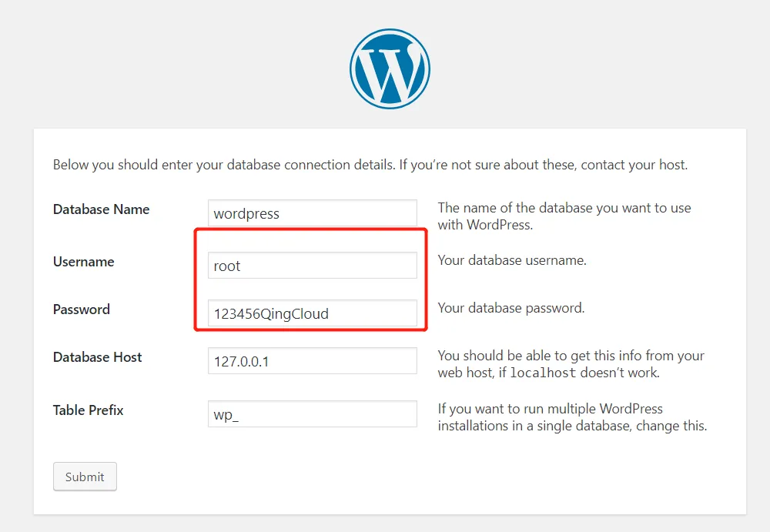The height and width of the screenshot is (532, 770).
Task: Click the WordPress logo
Action: [390, 68]
